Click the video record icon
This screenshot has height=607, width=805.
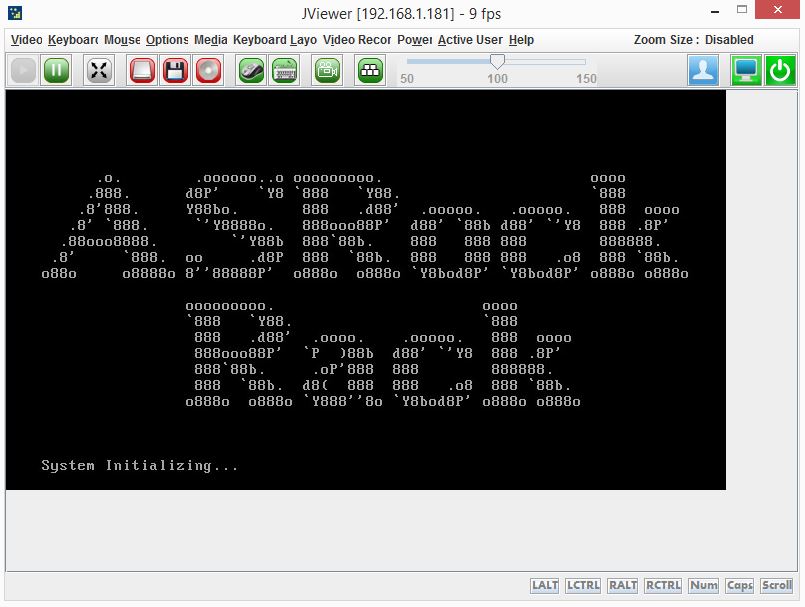[327, 71]
